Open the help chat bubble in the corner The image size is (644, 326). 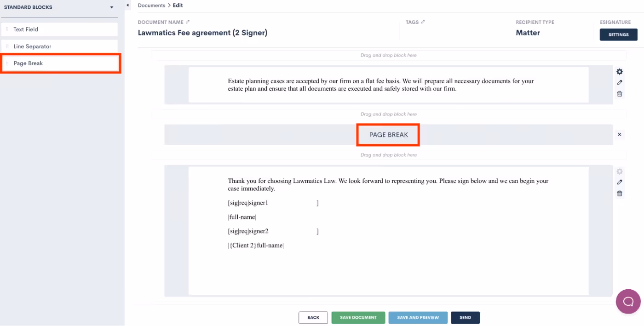pyautogui.click(x=628, y=301)
